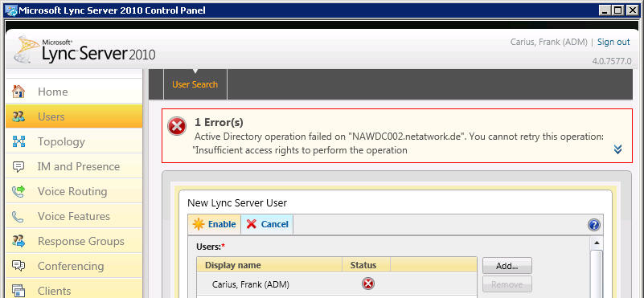Viewport: 644px width, 298px height.
Task: Click the Voice Routing phone icon
Action: [x=18, y=191]
